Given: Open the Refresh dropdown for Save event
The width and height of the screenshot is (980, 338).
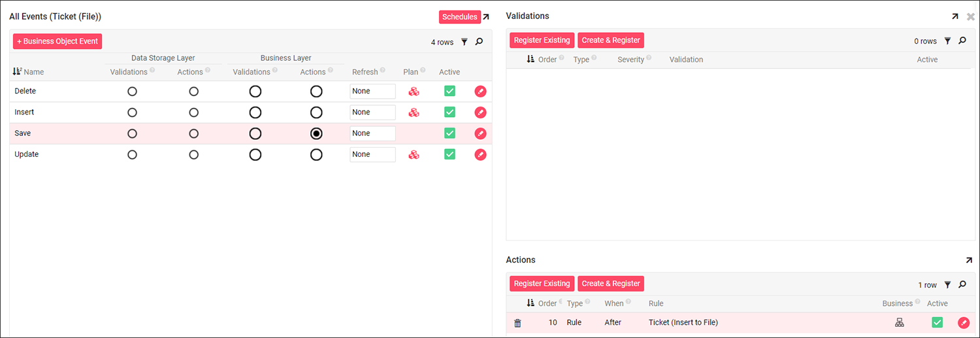Looking at the screenshot, I should pyautogui.click(x=372, y=133).
